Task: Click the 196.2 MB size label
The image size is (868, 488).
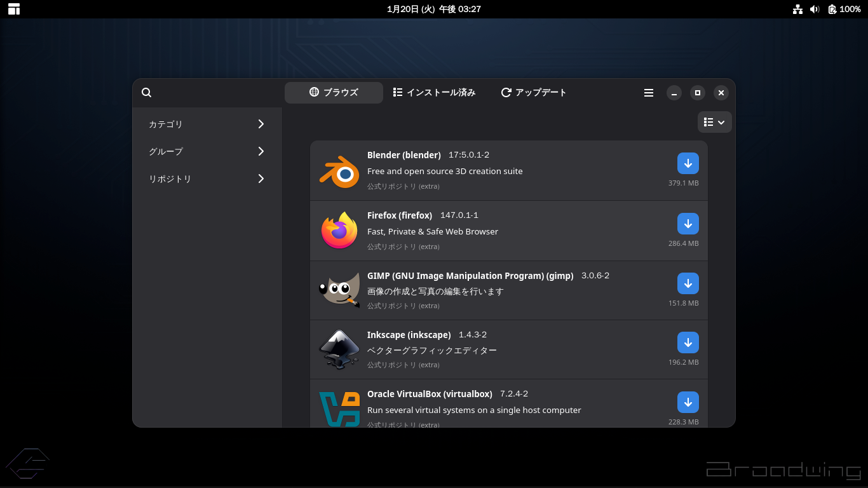Action: point(683,362)
